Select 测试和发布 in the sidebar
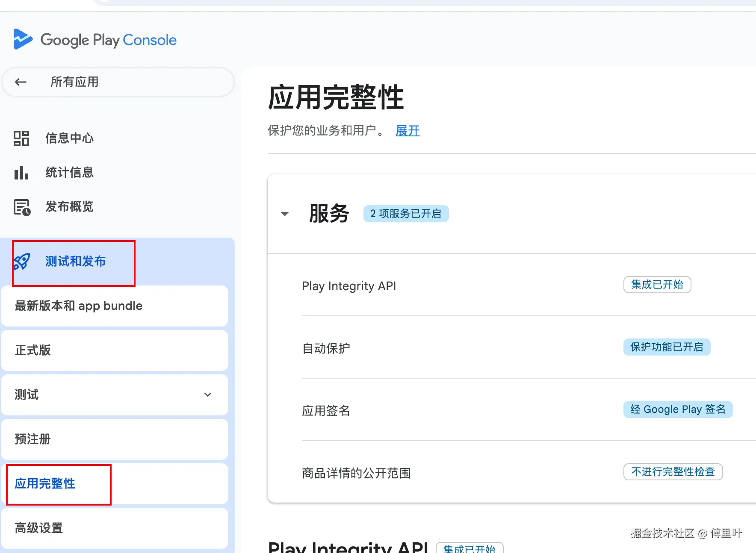756x553 pixels. (x=75, y=262)
